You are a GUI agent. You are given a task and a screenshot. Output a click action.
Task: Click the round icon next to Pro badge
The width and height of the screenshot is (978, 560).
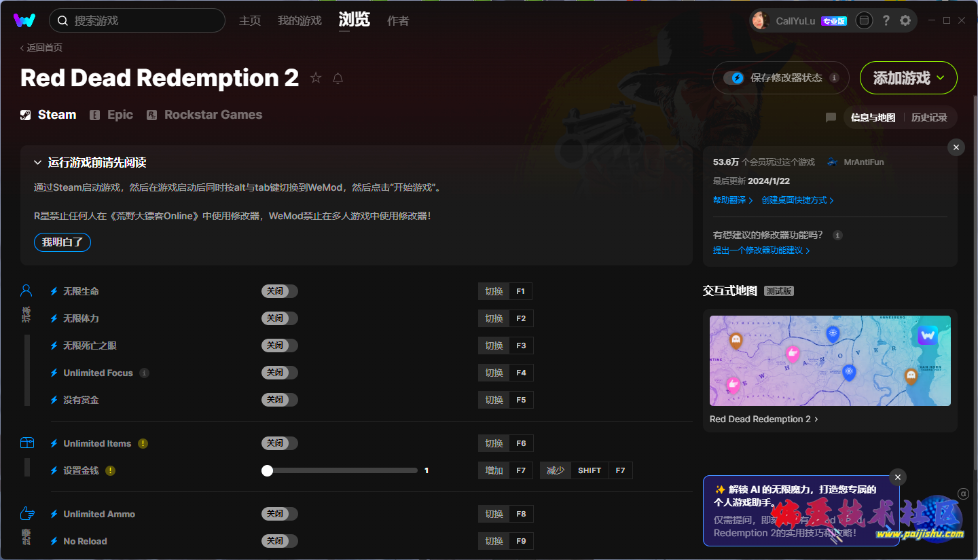pos(863,20)
